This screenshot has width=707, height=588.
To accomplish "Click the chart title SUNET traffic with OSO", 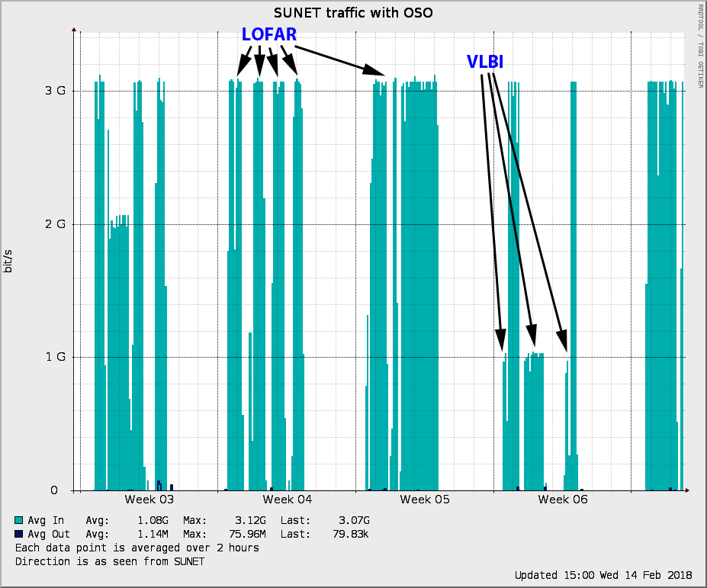I will pos(353,13).
